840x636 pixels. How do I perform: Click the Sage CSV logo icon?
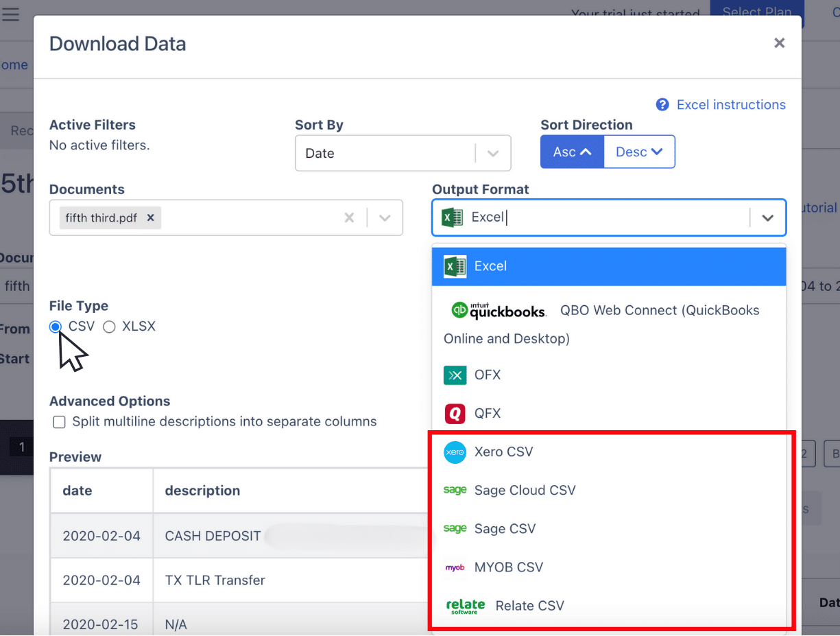[455, 528]
